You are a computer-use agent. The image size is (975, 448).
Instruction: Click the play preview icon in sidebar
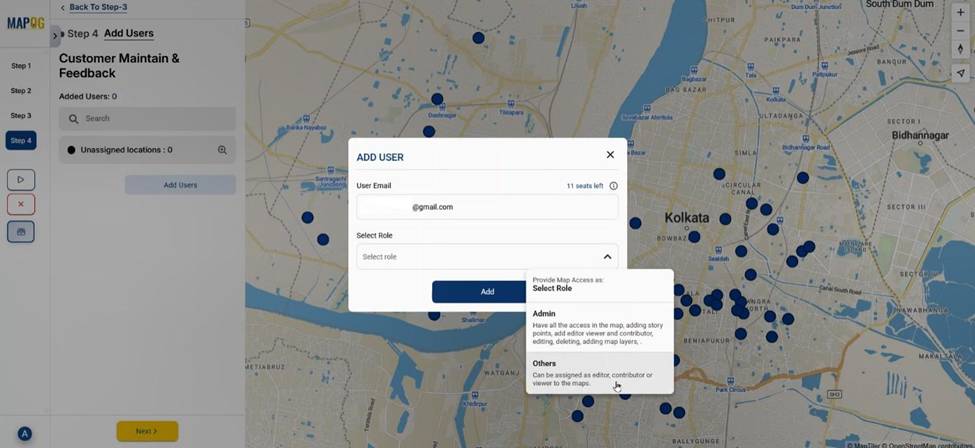click(x=20, y=180)
